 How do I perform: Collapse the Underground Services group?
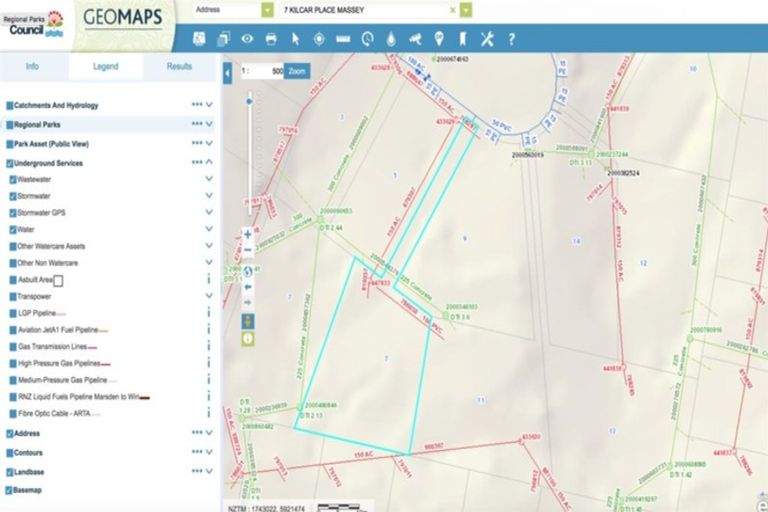pyautogui.click(x=209, y=162)
